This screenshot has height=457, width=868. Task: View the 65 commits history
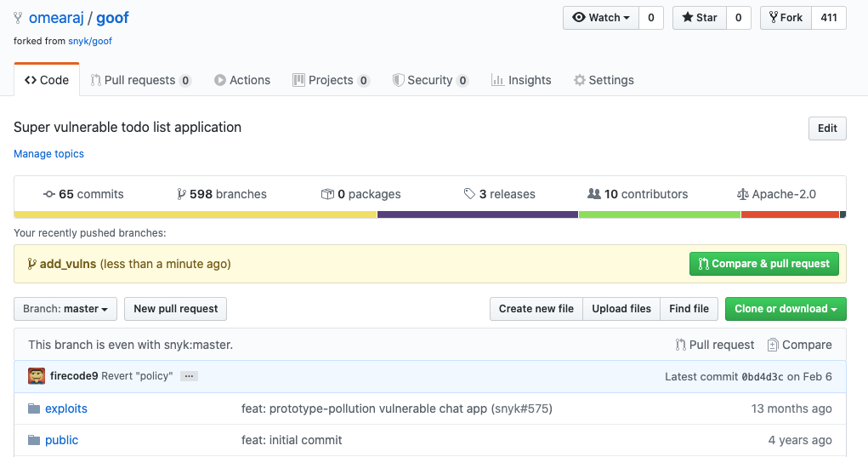(x=83, y=194)
